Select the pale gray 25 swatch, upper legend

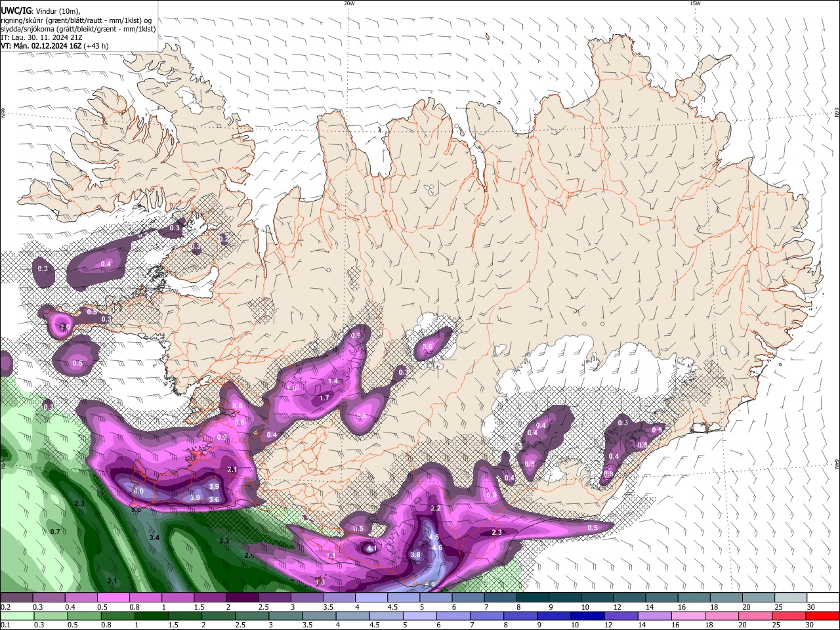pos(791,598)
